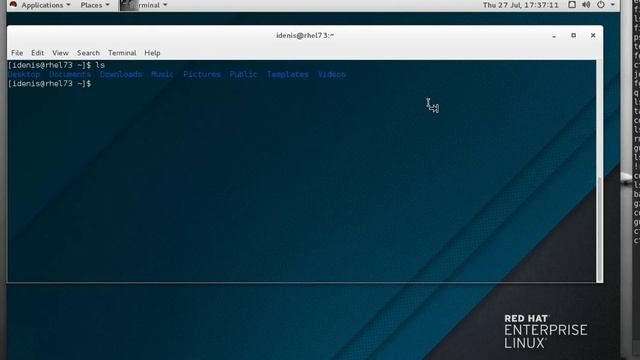The width and height of the screenshot is (640, 360).
Task: Click the window title idenis@rhel73
Action: [x=305, y=36]
